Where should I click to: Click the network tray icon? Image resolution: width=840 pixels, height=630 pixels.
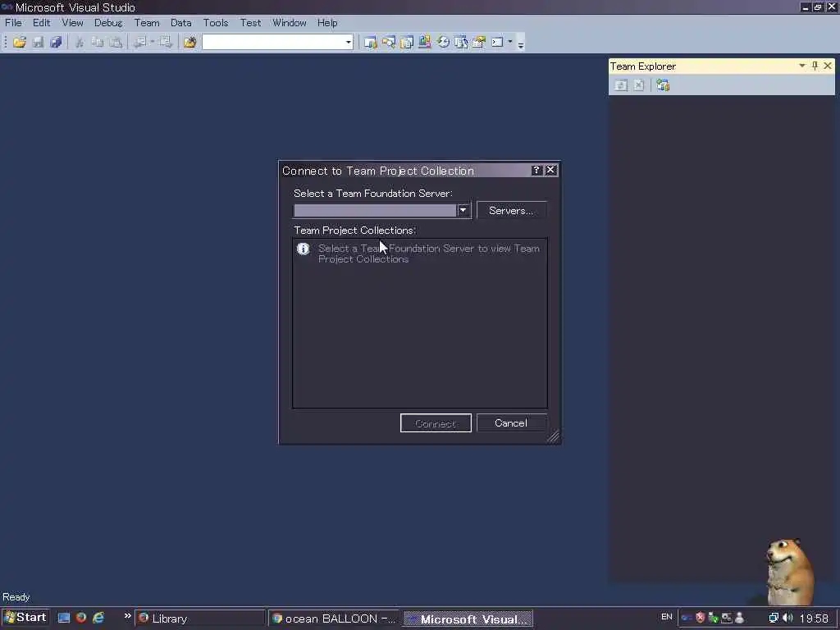[774, 618]
